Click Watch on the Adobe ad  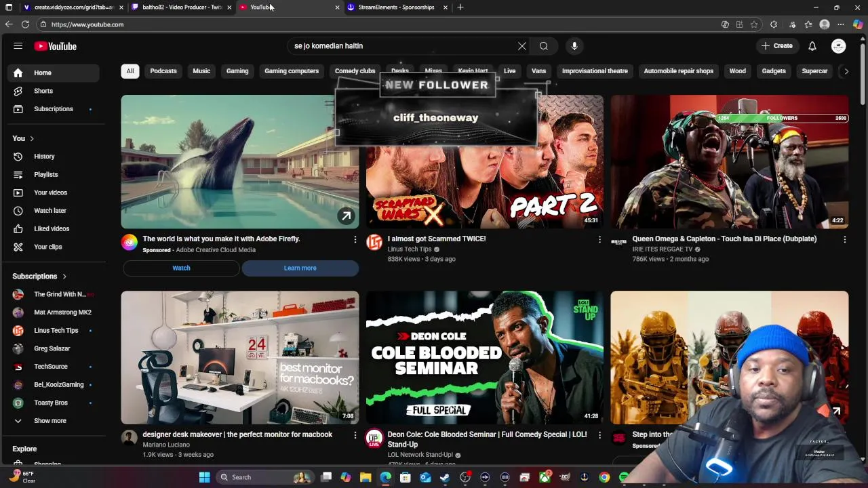(181, 268)
